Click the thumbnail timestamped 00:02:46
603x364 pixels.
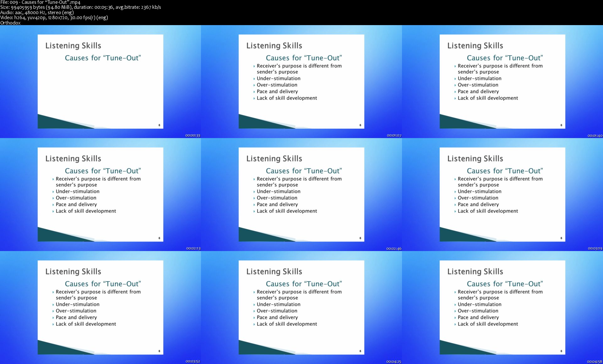coord(301,195)
